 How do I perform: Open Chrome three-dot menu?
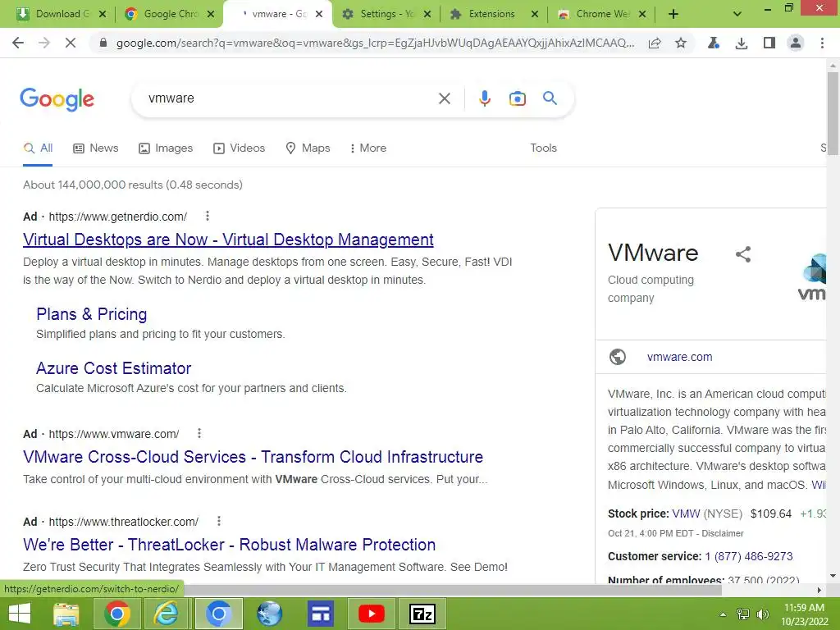pos(822,43)
